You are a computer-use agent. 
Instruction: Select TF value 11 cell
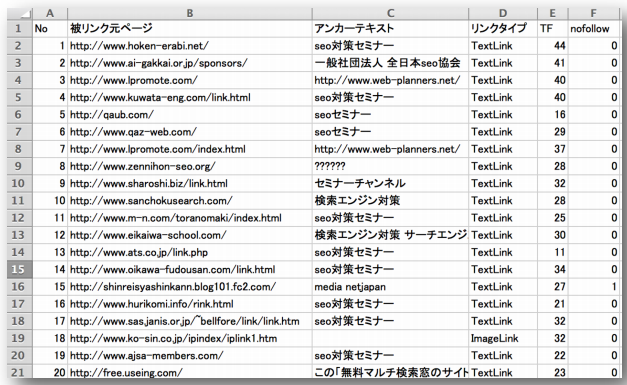(553, 252)
